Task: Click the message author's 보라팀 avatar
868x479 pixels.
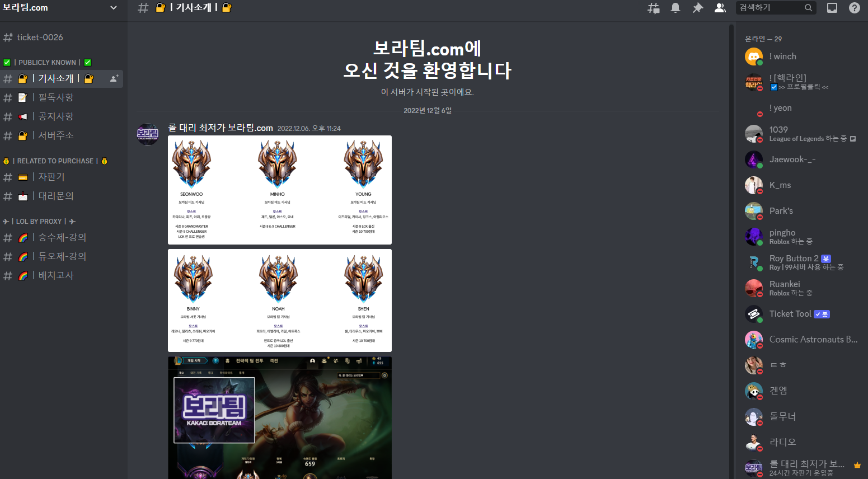Action: click(x=148, y=134)
